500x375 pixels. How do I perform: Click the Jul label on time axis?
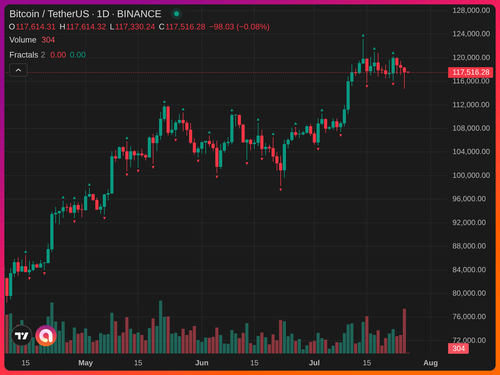coord(314,363)
